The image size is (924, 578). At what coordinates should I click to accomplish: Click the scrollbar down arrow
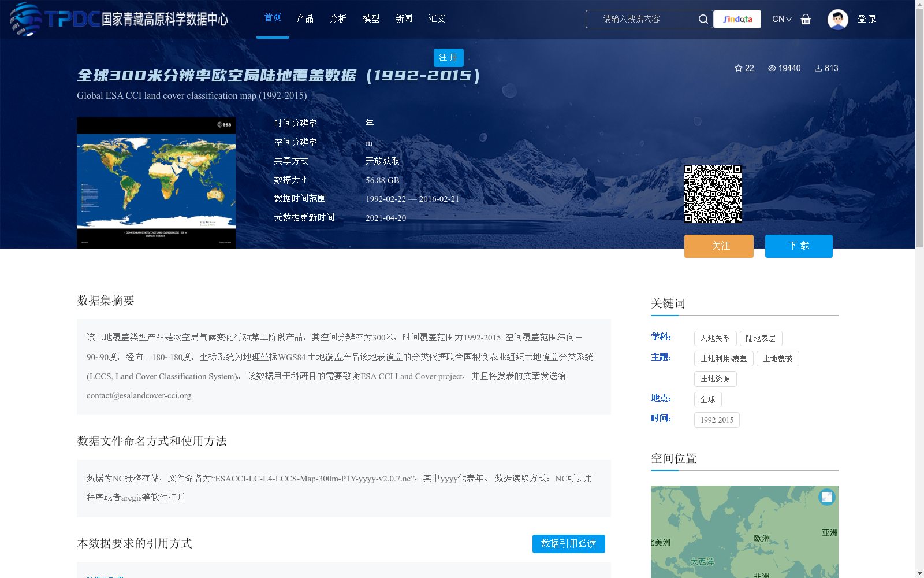[x=919, y=573]
